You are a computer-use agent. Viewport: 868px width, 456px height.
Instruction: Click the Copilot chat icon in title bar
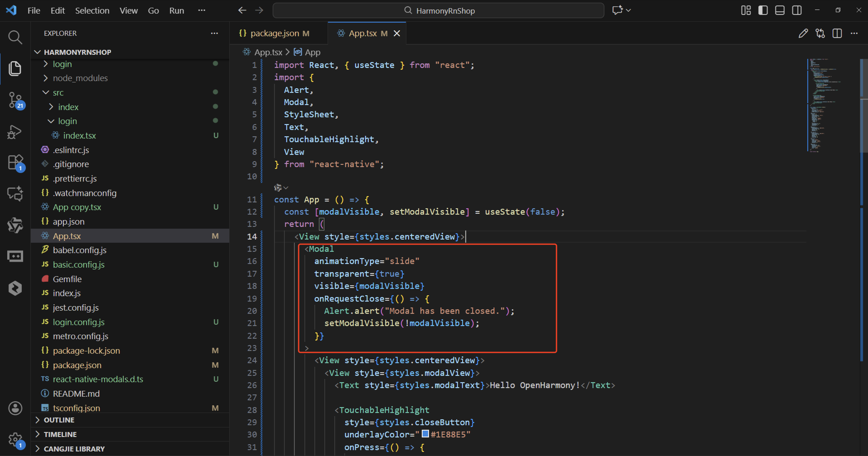[617, 10]
